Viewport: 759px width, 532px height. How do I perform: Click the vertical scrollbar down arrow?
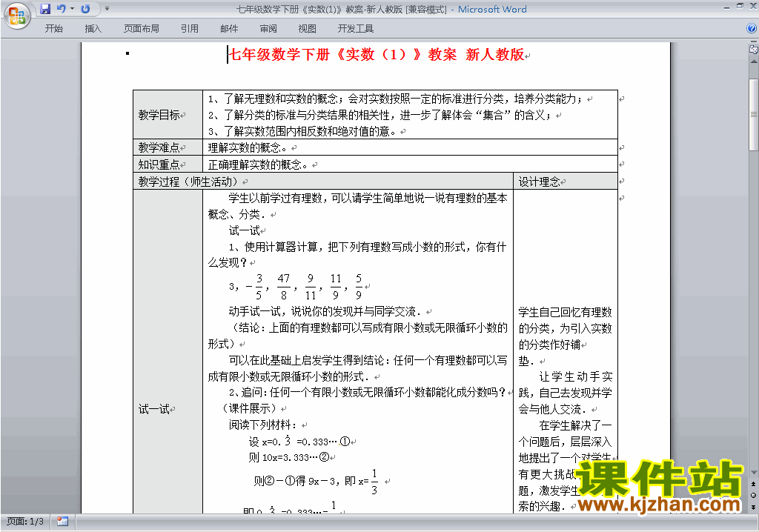[x=753, y=472]
